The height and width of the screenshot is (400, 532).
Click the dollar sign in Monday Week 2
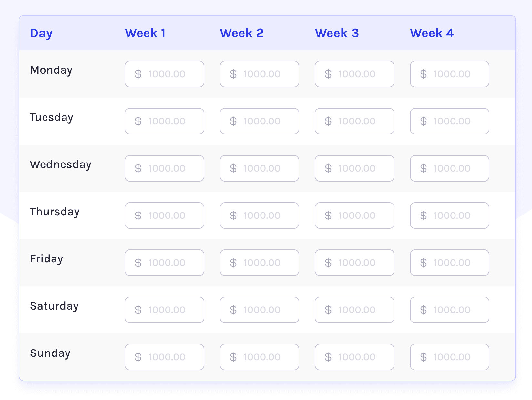pos(233,74)
